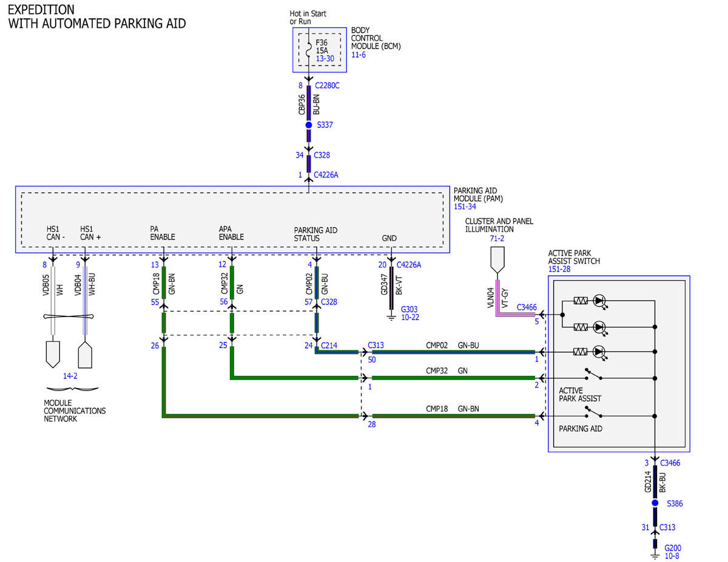Click C4226A label beside pin 20

point(408,264)
